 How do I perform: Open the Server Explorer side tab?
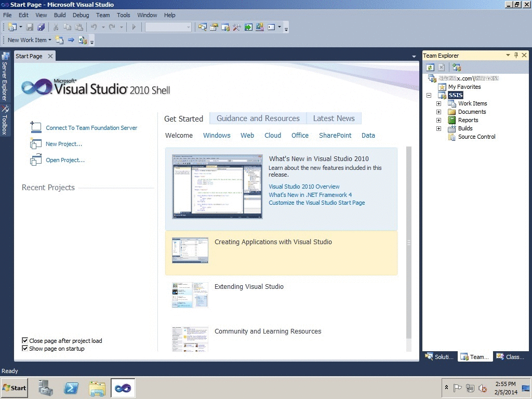[5, 77]
